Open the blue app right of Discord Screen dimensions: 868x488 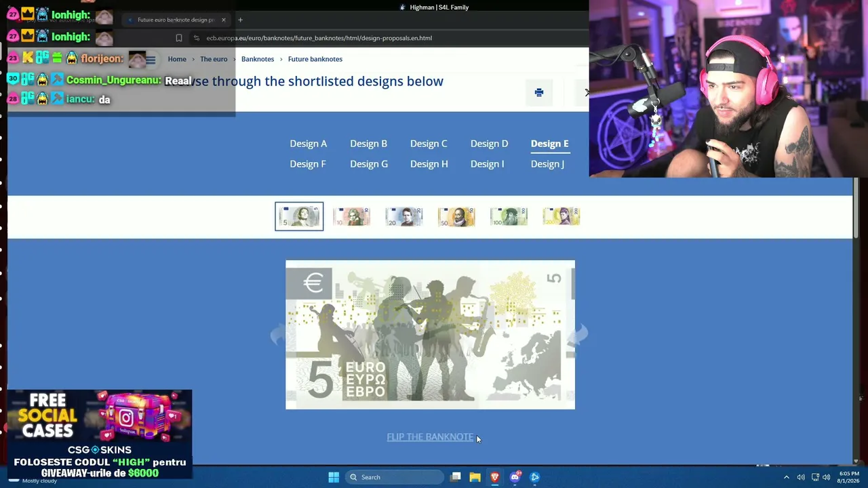(535, 477)
